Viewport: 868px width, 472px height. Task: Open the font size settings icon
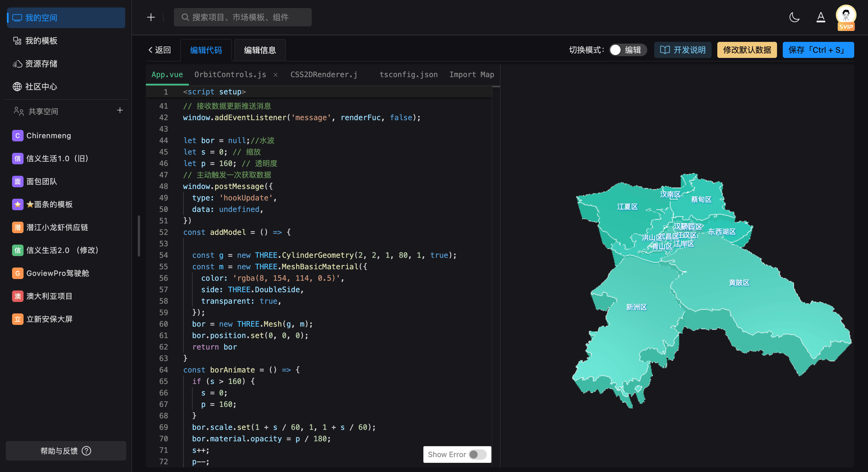pyautogui.click(x=820, y=17)
